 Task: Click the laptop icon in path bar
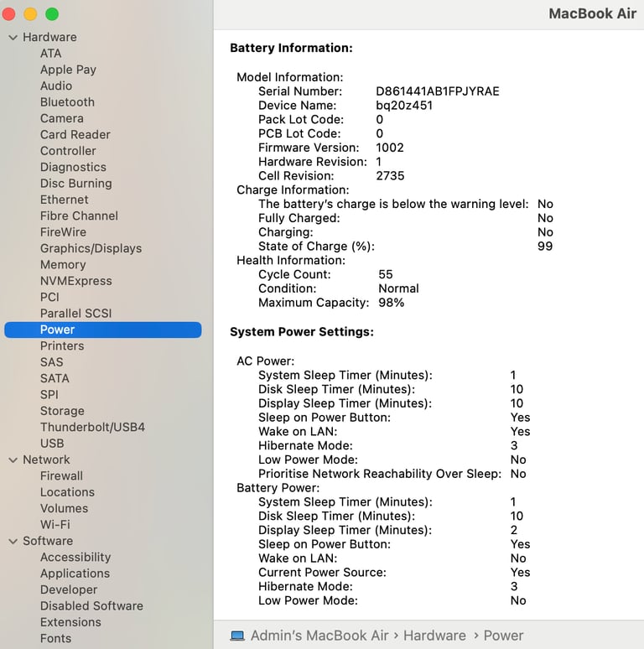237,636
